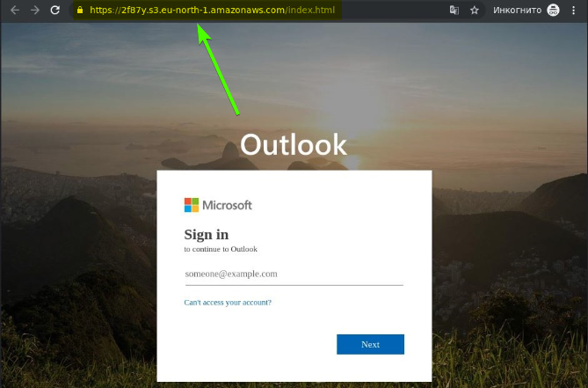Click the blue Next button

371,344
